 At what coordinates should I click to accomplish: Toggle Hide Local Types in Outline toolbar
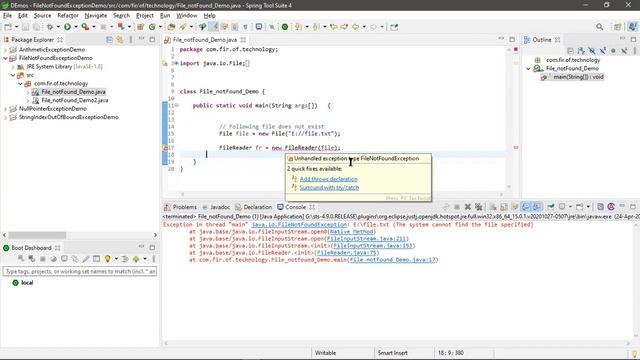(x=624, y=51)
